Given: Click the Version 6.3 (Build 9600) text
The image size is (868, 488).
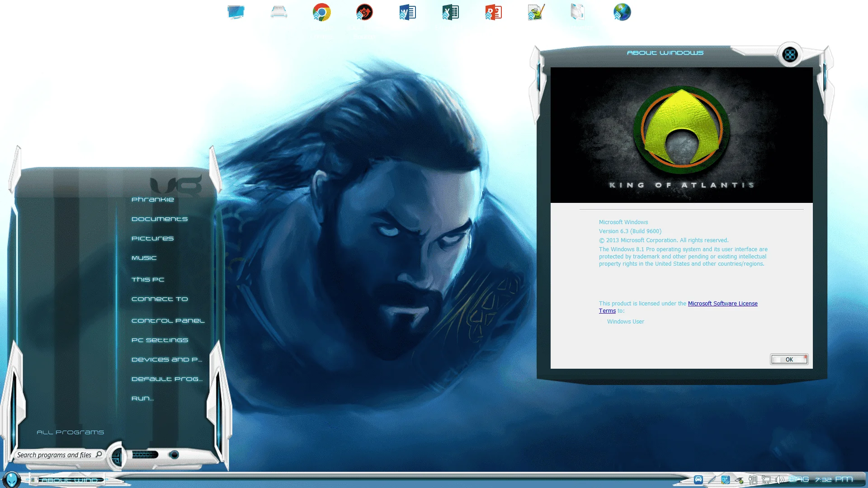Looking at the screenshot, I should pyautogui.click(x=630, y=231).
